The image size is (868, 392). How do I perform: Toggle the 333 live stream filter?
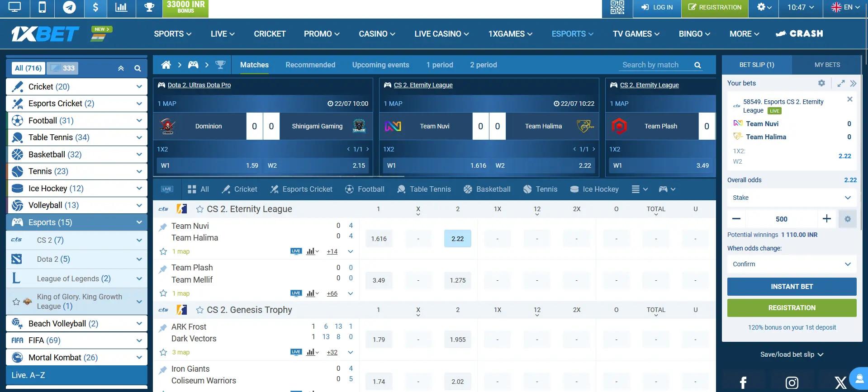coord(62,68)
